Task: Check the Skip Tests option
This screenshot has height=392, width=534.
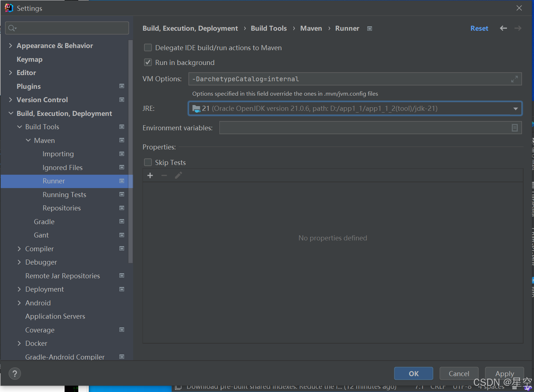Action: click(x=148, y=162)
